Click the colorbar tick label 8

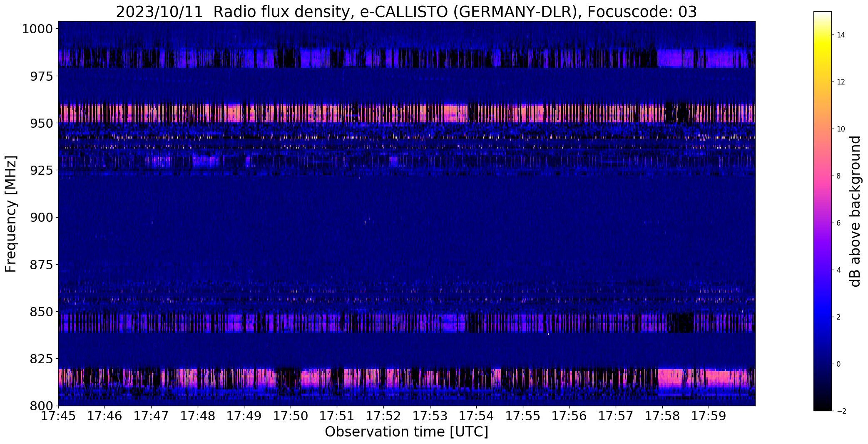tap(839, 176)
